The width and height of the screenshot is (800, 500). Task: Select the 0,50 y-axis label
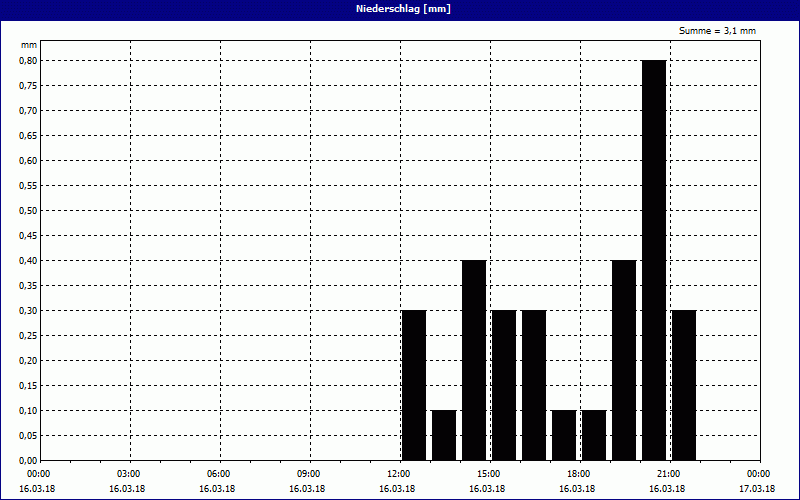[x=28, y=210]
